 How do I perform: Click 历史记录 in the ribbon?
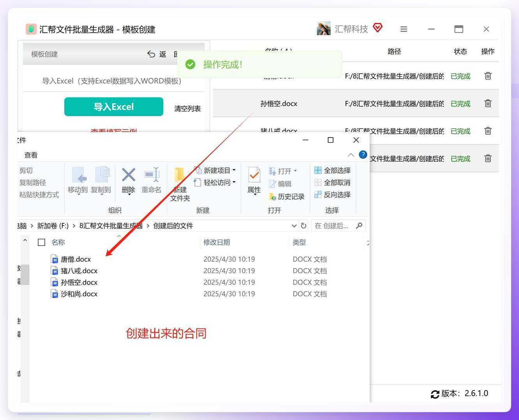287,197
